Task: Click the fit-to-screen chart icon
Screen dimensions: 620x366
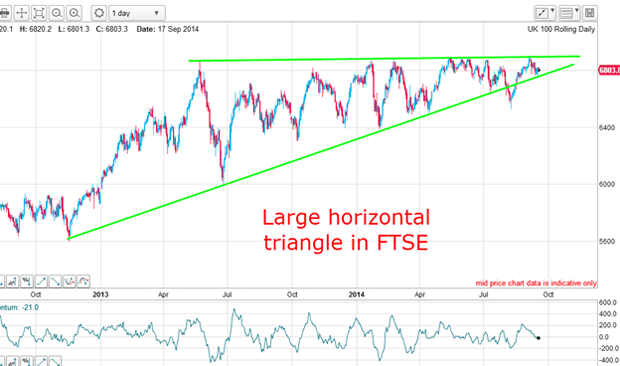Action: point(39,13)
